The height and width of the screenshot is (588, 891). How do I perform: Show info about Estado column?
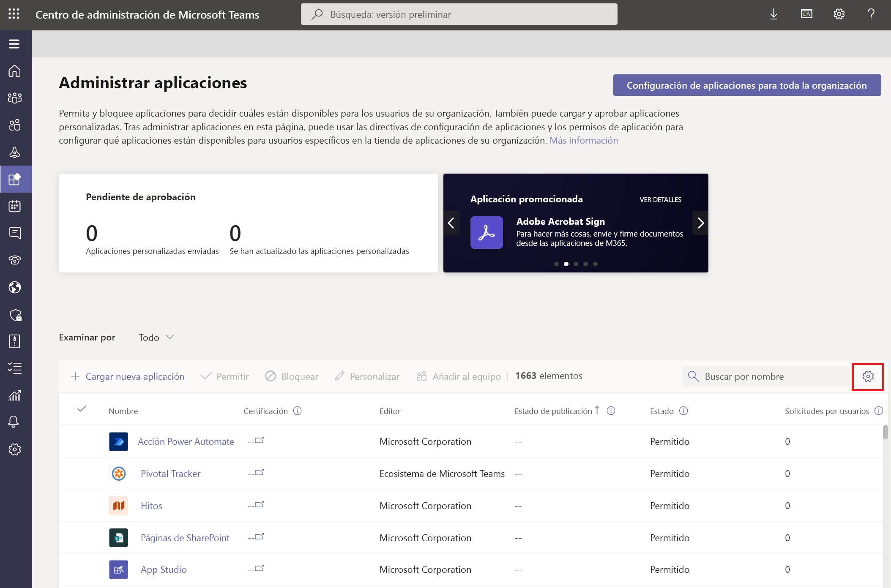(683, 411)
